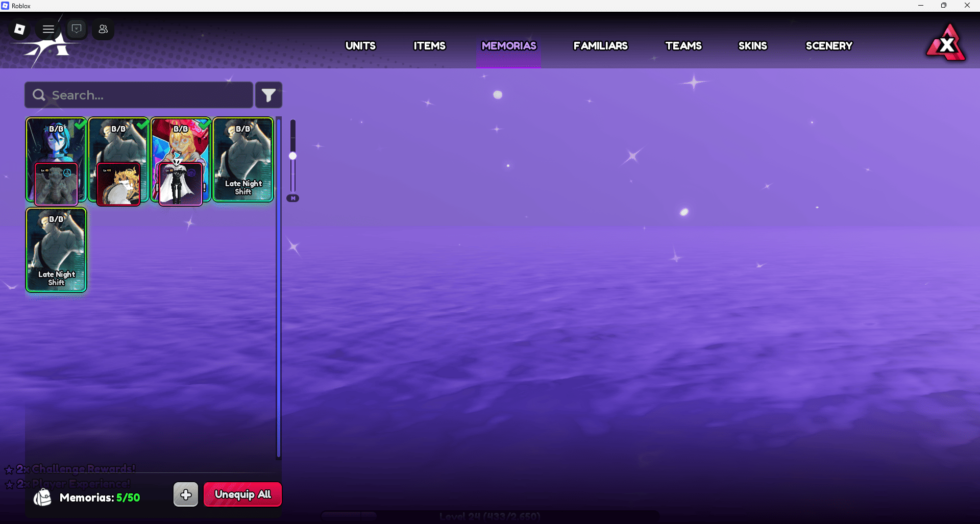980x524 pixels.
Task: Open the Roblox logo menu
Action: (x=20, y=29)
